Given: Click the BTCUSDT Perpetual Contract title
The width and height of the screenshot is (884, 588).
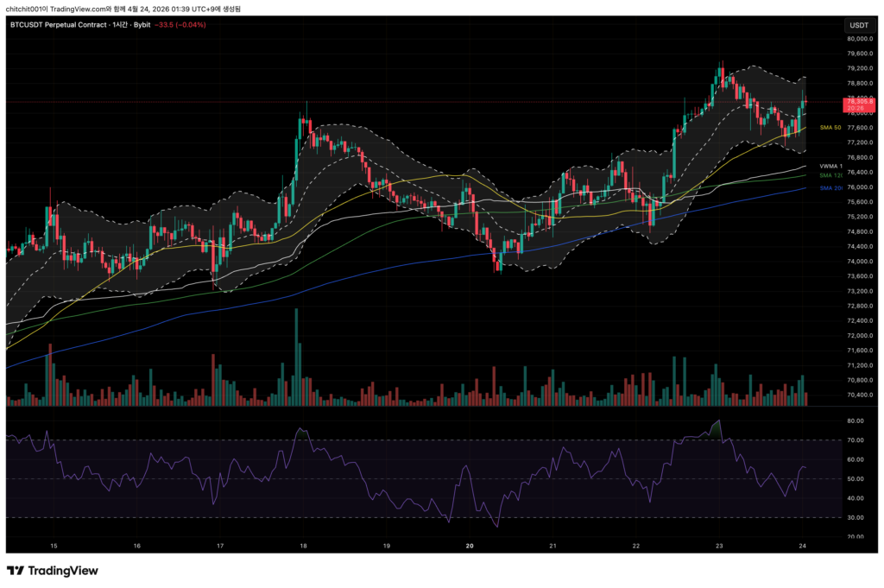Looking at the screenshot, I should (58, 25).
